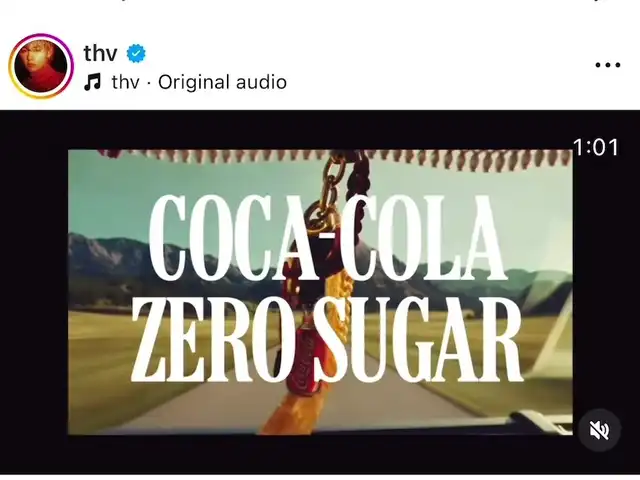Click the black bar beneath the video frame

coord(320,454)
